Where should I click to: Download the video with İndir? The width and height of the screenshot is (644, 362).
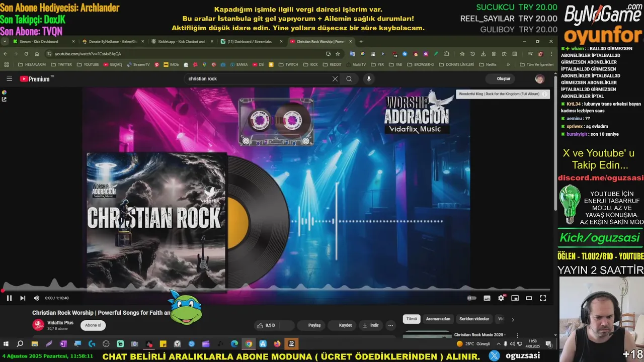coord(371,325)
